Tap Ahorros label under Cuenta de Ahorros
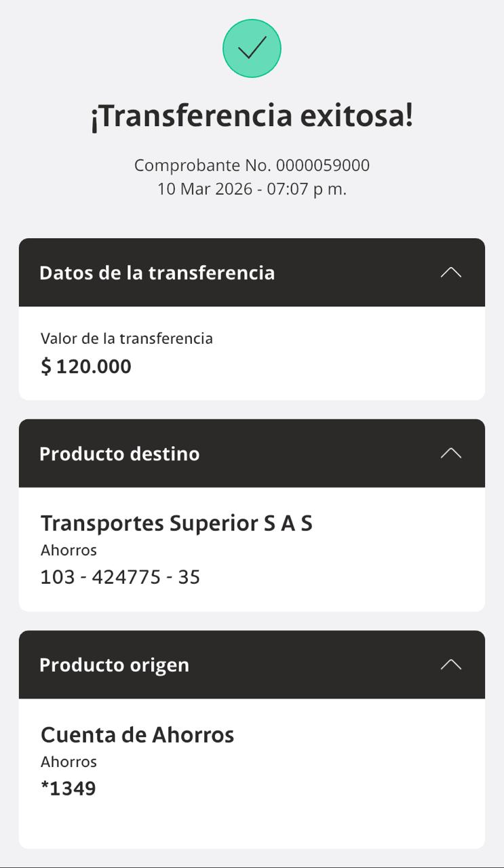This screenshot has width=504, height=868. 69,762
